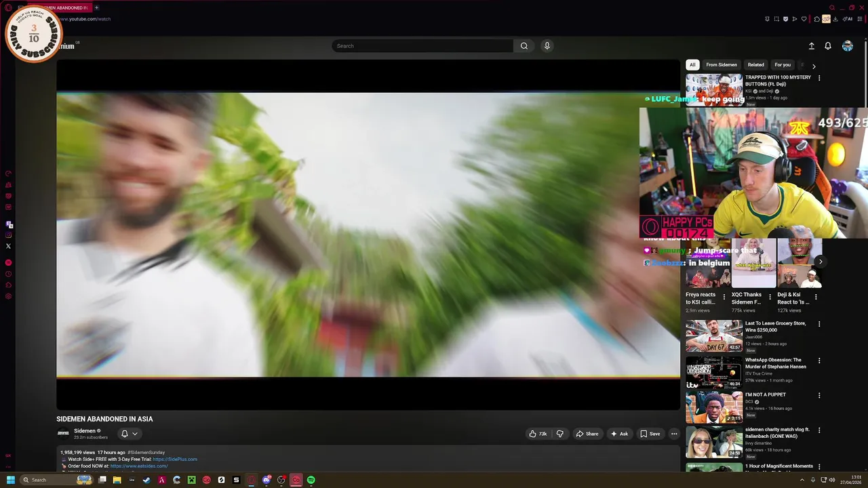
Task: Open the browser downloads icon
Action: [x=835, y=19]
